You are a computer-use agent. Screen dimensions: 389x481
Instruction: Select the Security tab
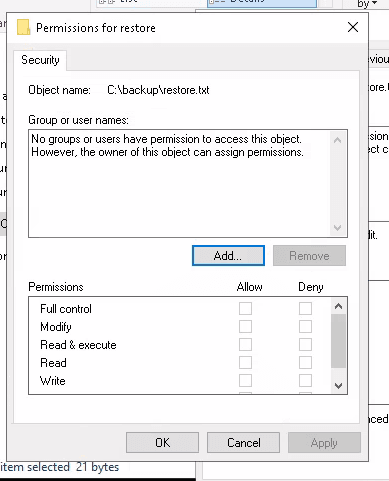click(x=40, y=60)
